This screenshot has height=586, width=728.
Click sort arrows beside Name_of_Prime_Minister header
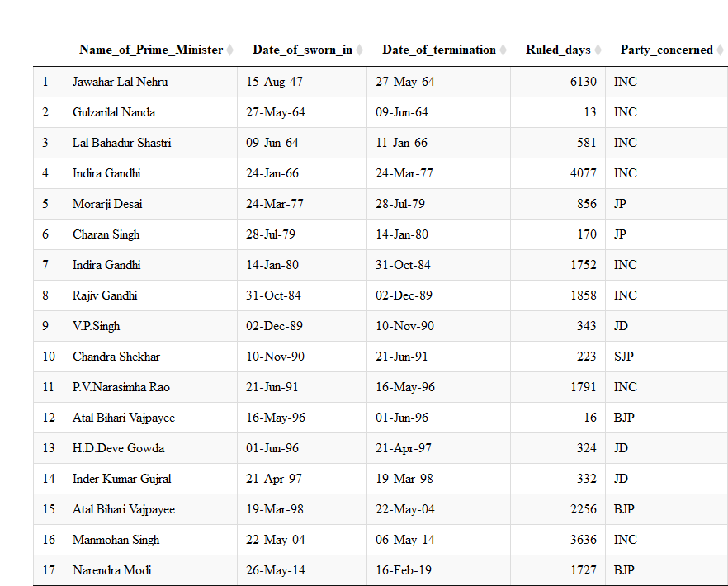point(230,50)
